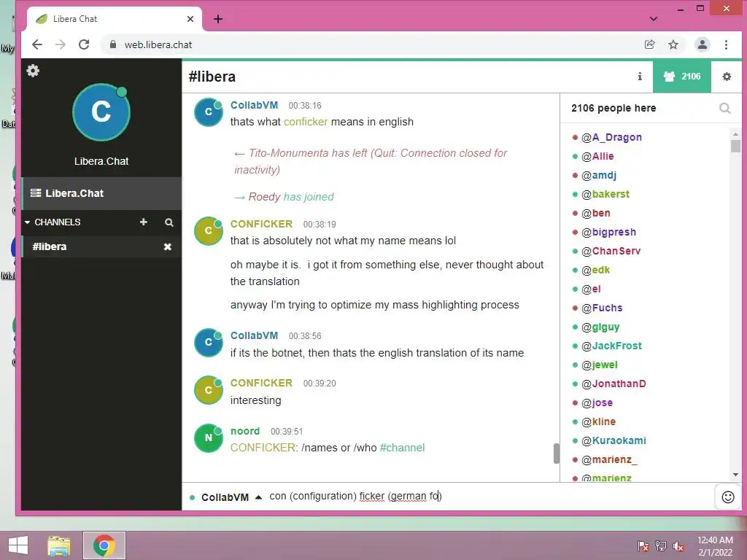Select user @jewel in people list
The image size is (747, 560).
tap(600, 365)
